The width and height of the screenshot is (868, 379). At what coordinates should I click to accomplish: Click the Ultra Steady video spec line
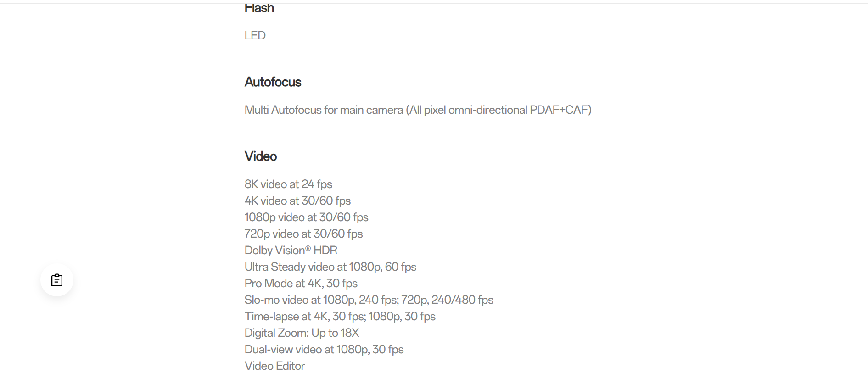330,267
